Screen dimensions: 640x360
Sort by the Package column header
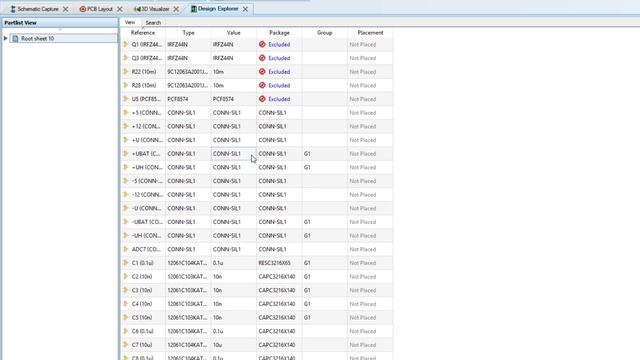coord(279,33)
